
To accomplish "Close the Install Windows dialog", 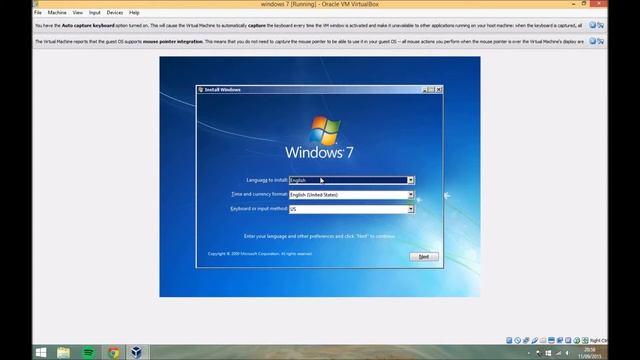I will (439, 89).
